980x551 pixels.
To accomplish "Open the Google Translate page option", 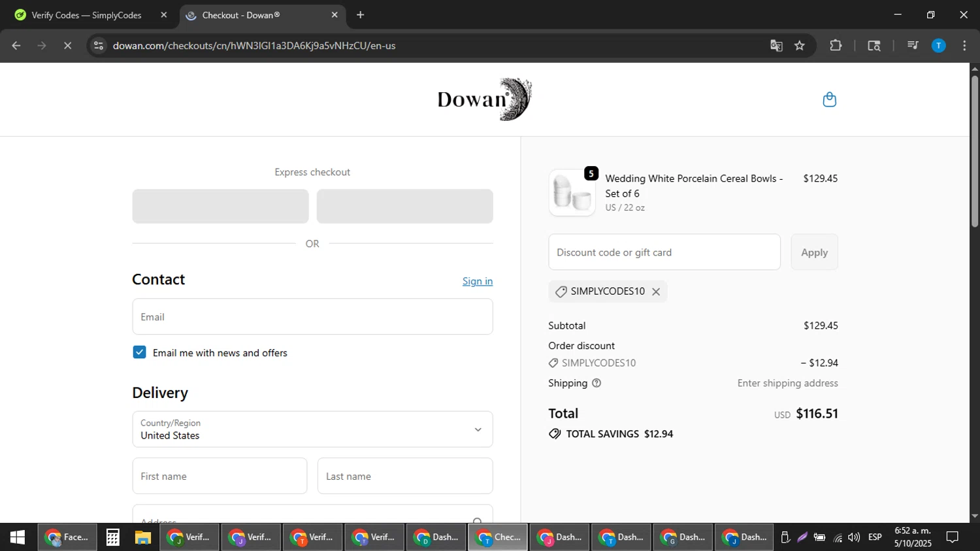I will [x=776, y=46].
